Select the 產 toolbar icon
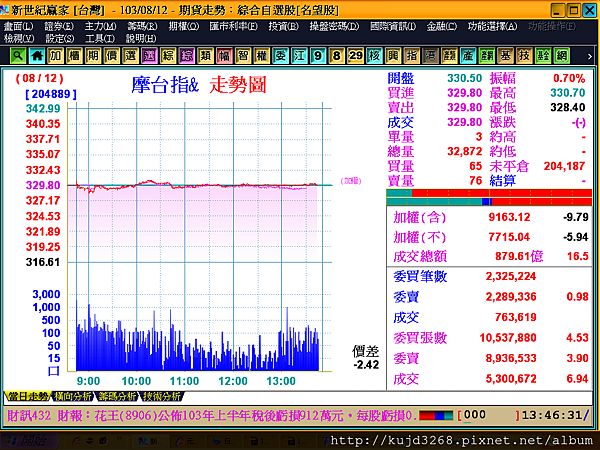Screen dimensions: 600x450 tap(468, 56)
